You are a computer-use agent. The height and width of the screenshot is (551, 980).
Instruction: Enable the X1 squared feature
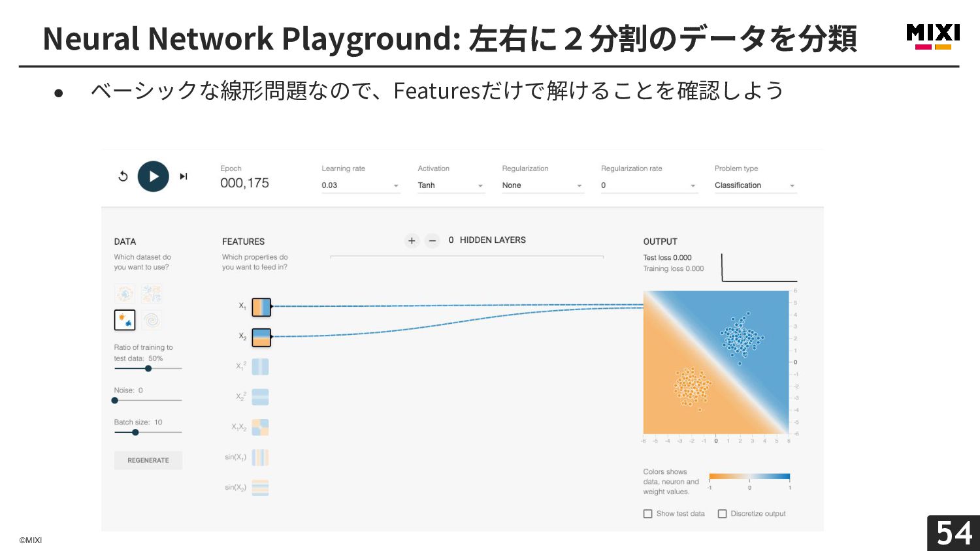click(x=261, y=367)
